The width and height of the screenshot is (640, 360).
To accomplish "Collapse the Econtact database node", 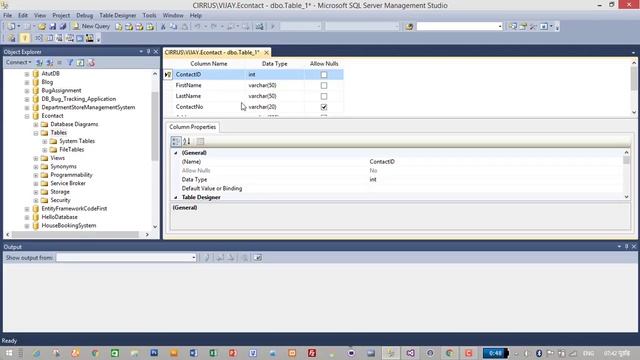I will (x=27, y=116).
